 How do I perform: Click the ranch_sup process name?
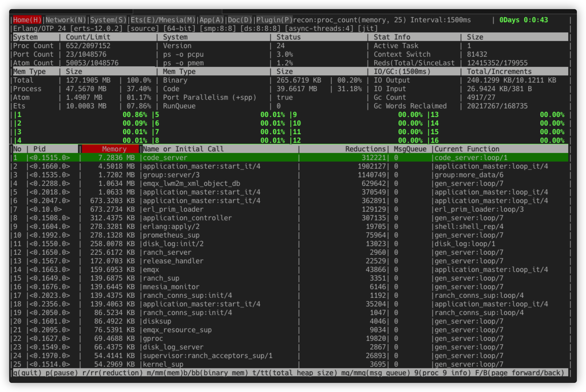161,278
